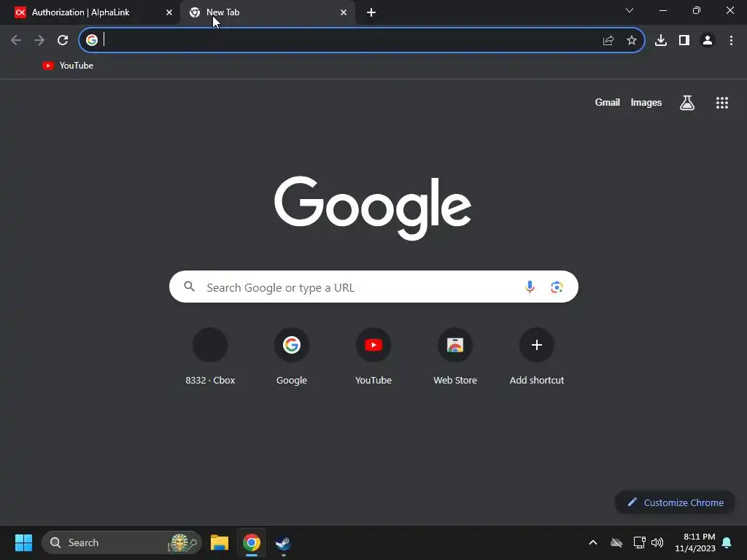Open Steam from the taskbar
Viewport: 747px width, 560px height.
(284, 542)
